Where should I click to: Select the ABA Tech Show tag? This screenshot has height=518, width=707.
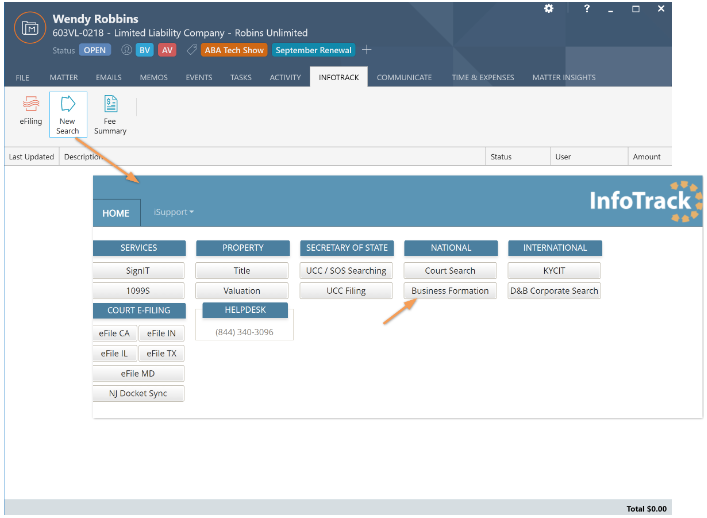point(234,50)
